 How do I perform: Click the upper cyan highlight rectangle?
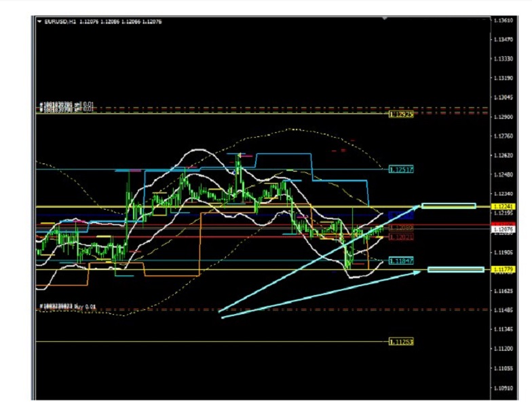(x=449, y=206)
